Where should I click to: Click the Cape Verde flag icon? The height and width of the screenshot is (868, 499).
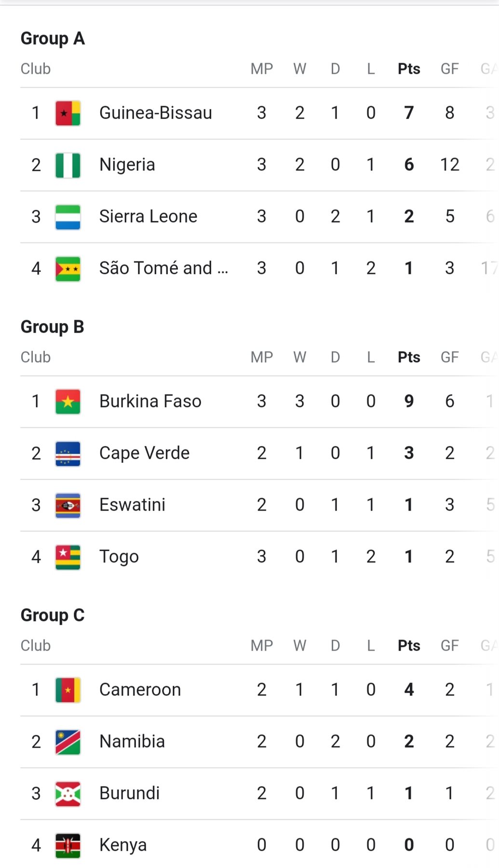click(x=67, y=453)
